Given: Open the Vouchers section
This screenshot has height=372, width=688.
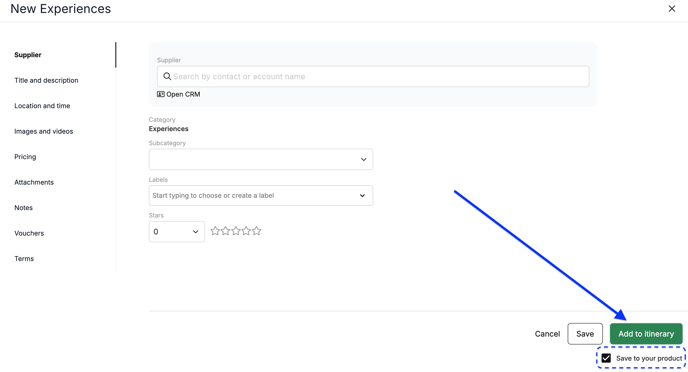Looking at the screenshot, I should [x=29, y=233].
